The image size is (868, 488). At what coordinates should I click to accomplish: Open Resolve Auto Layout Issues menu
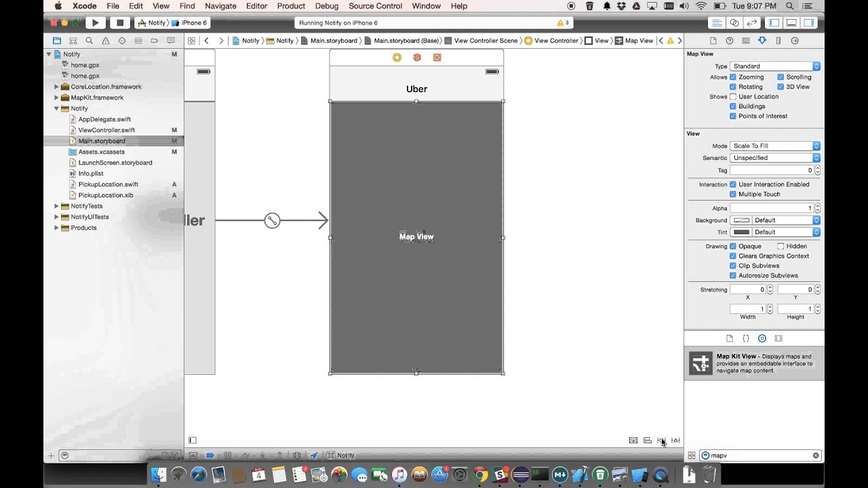click(675, 441)
